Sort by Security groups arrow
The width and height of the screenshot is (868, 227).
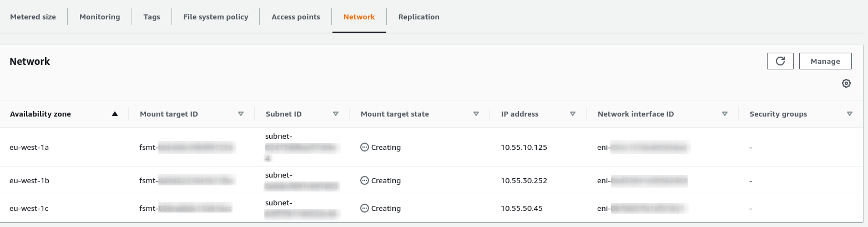850,114
